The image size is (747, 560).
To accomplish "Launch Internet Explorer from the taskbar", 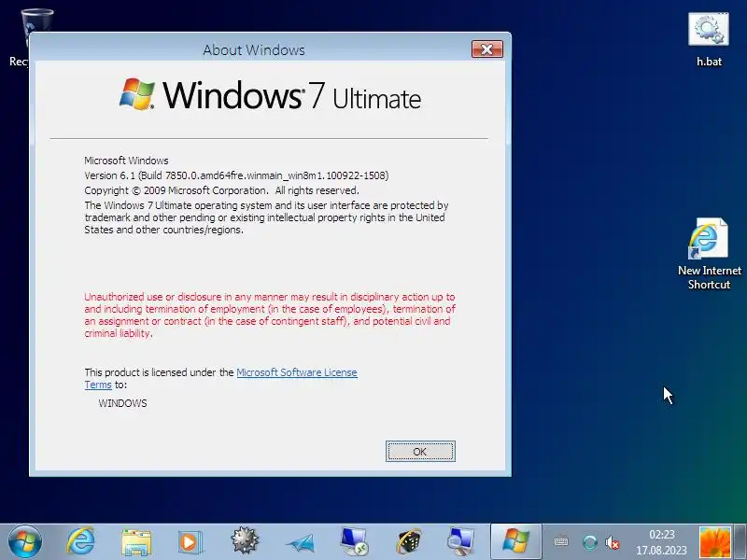I will pos(80,542).
